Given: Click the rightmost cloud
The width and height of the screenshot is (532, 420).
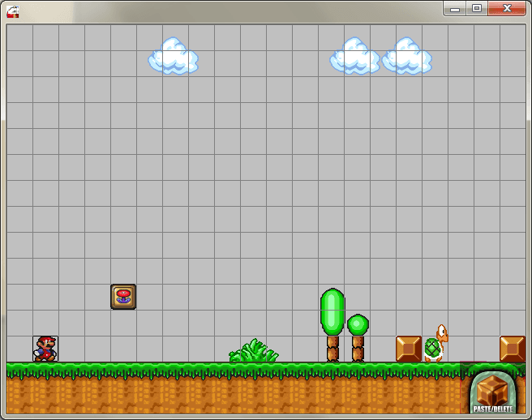Looking at the screenshot, I should point(407,56).
